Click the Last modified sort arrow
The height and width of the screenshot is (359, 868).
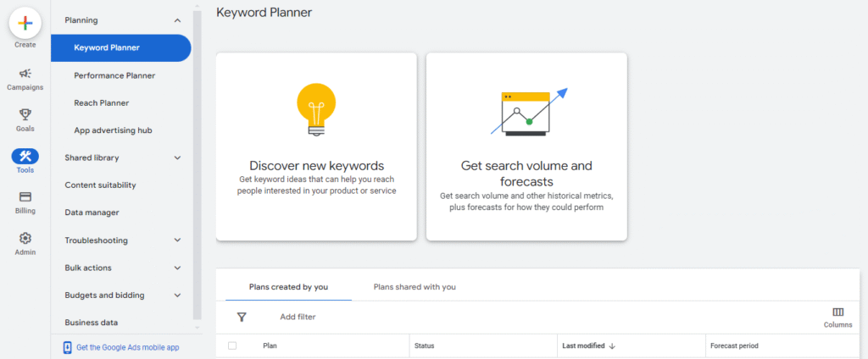[612, 345]
